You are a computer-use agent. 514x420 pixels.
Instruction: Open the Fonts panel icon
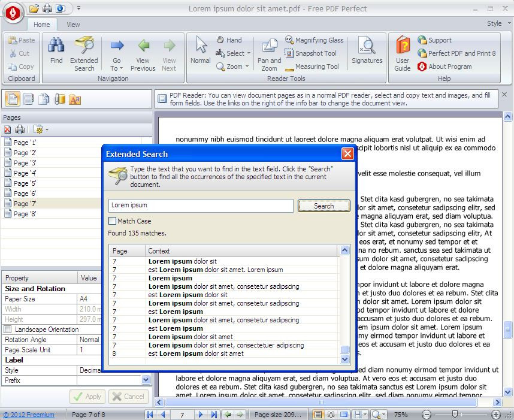coord(75,99)
